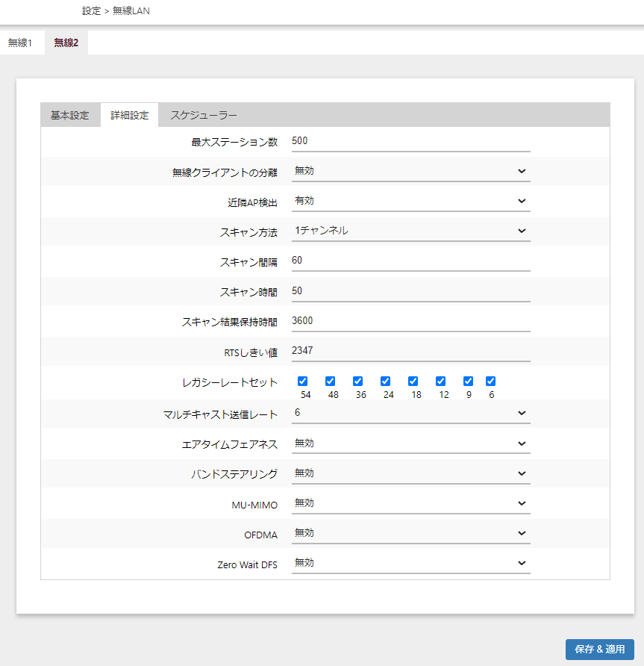The width and height of the screenshot is (644, 666).
Task: Click the 近隣AP検出 label
Action: 252,202
